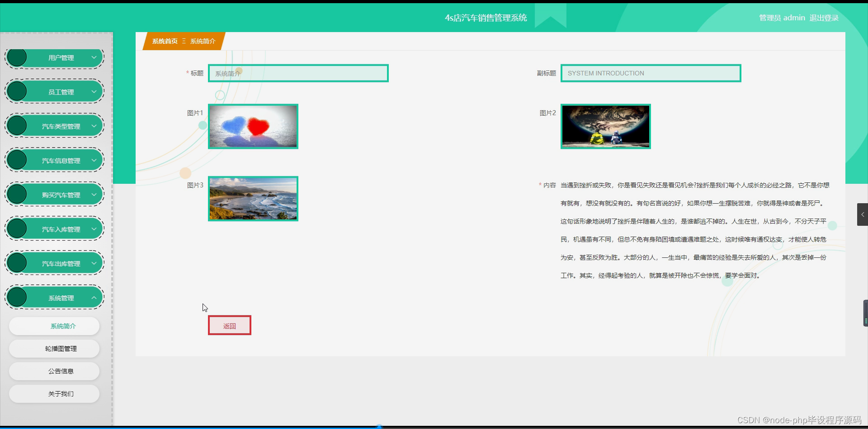Click the 内容 paragraph text
Image resolution: width=868 pixels, height=429 pixels.
click(695, 230)
